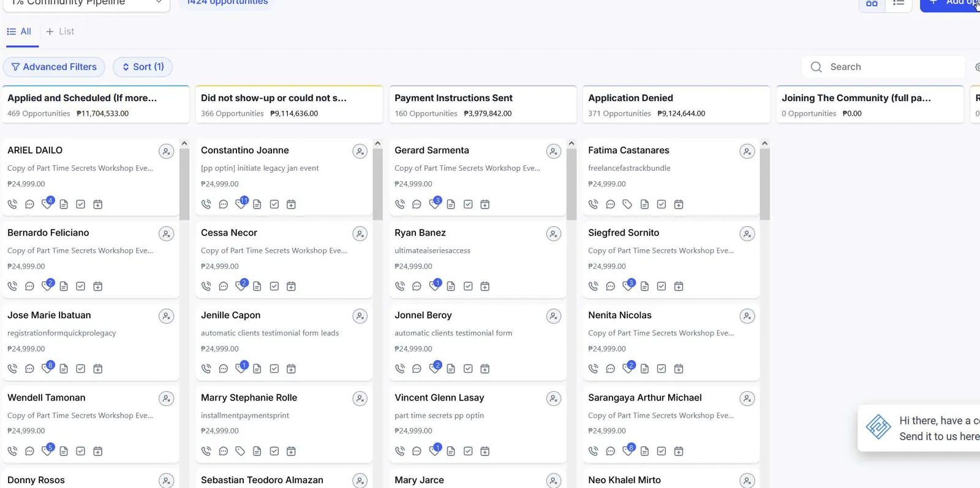
Task: Click scroll-up arrow in Payment Instructions Sent column
Action: (571, 143)
